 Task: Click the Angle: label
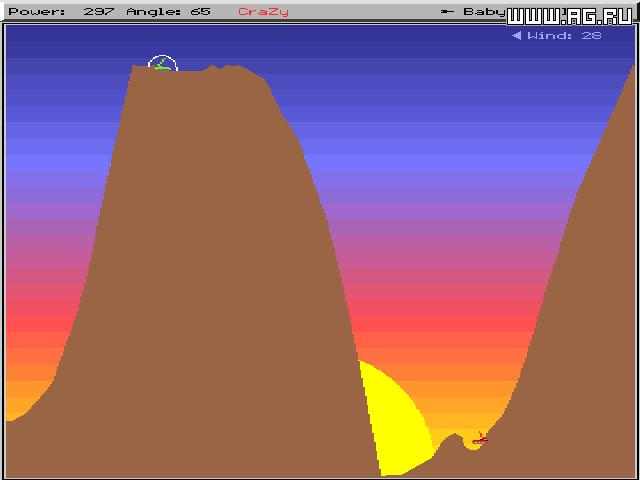[x=154, y=11]
